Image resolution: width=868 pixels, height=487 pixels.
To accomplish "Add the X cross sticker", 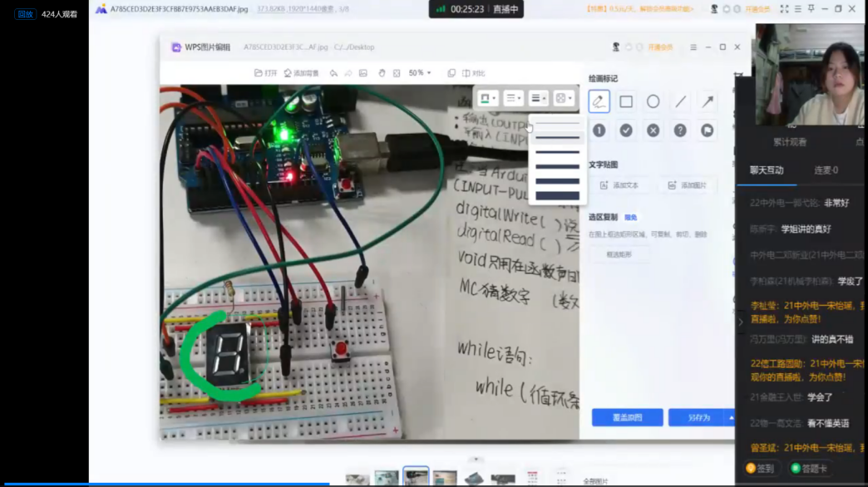I will (653, 130).
